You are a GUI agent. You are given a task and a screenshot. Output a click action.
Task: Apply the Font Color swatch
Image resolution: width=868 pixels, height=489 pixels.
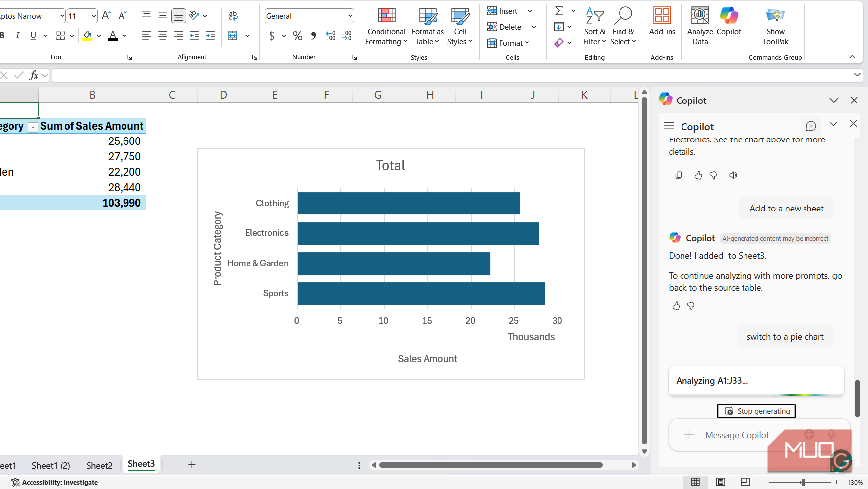pyautogui.click(x=113, y=35)
